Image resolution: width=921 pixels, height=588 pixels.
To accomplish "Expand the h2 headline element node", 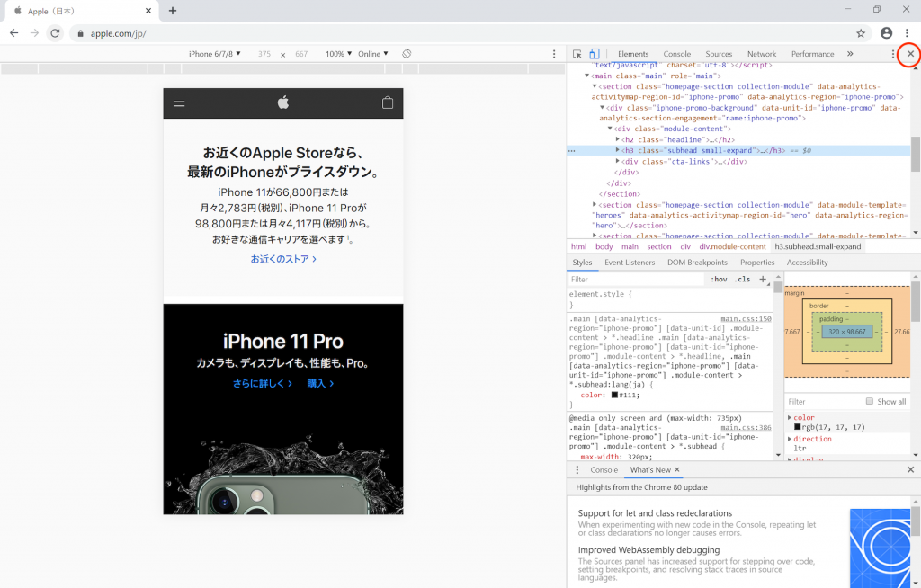I will coord(618,139).
